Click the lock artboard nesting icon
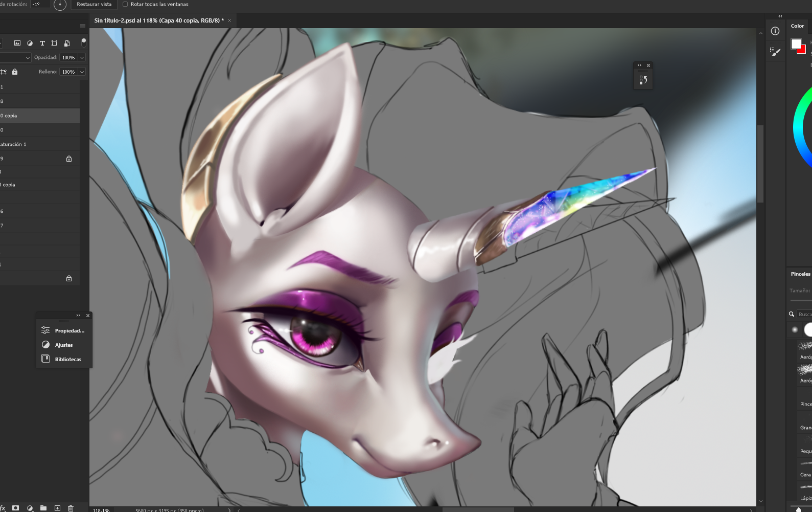This screenshot has width=812, height=512. point(3,72)
